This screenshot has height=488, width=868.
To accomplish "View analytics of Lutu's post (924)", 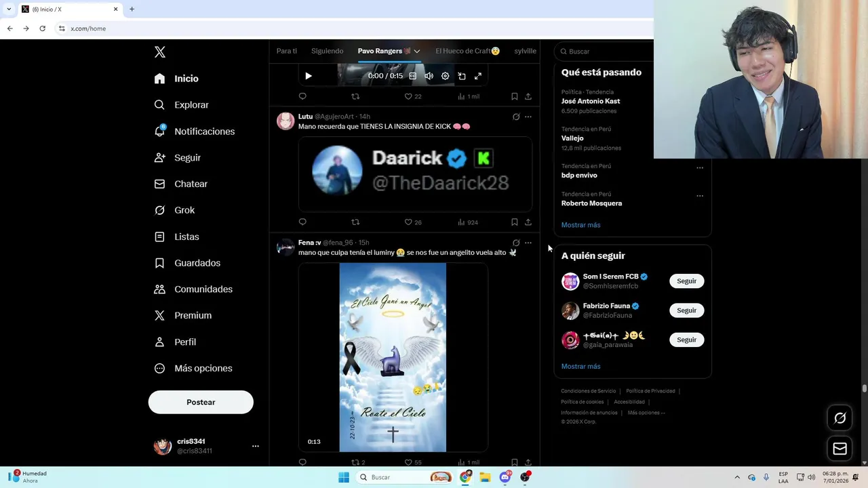I will pos(468,222).
